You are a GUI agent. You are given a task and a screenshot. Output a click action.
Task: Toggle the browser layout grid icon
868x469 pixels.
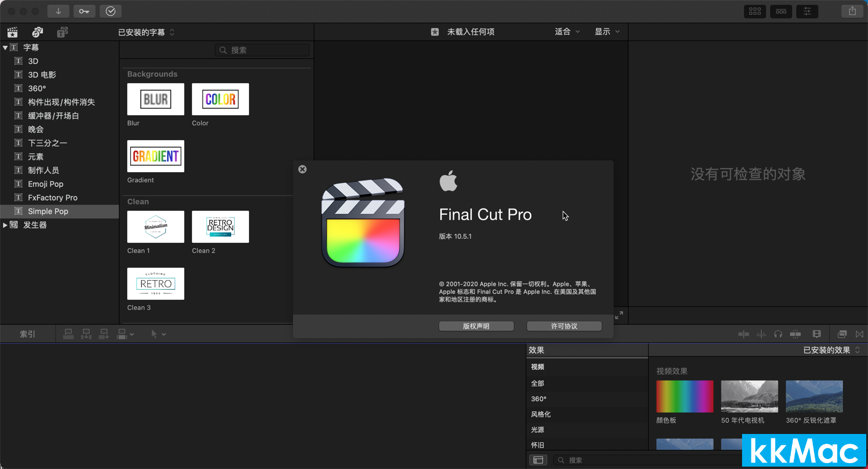click(x=755, y=11)
